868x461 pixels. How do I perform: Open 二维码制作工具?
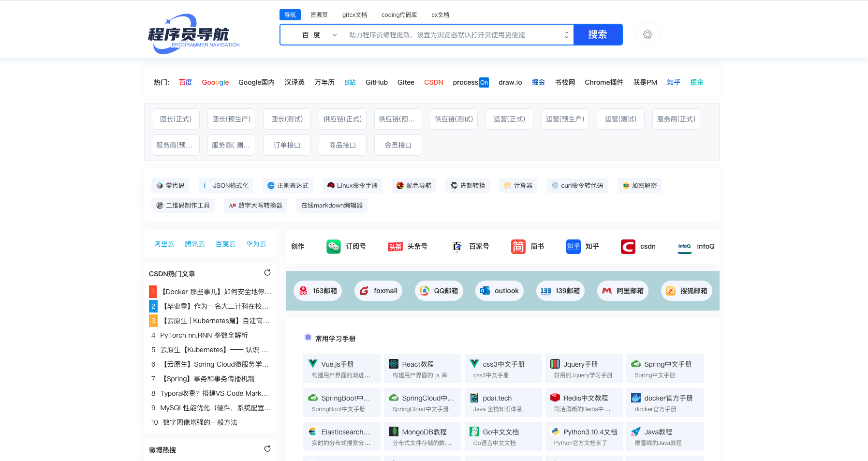183,205
